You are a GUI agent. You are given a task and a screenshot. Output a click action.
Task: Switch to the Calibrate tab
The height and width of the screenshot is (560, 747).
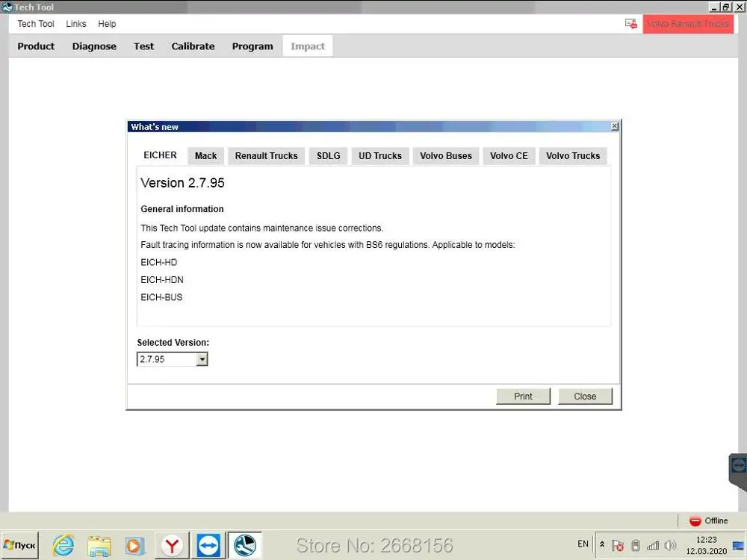pyautogui.click(x=193, y=46)
